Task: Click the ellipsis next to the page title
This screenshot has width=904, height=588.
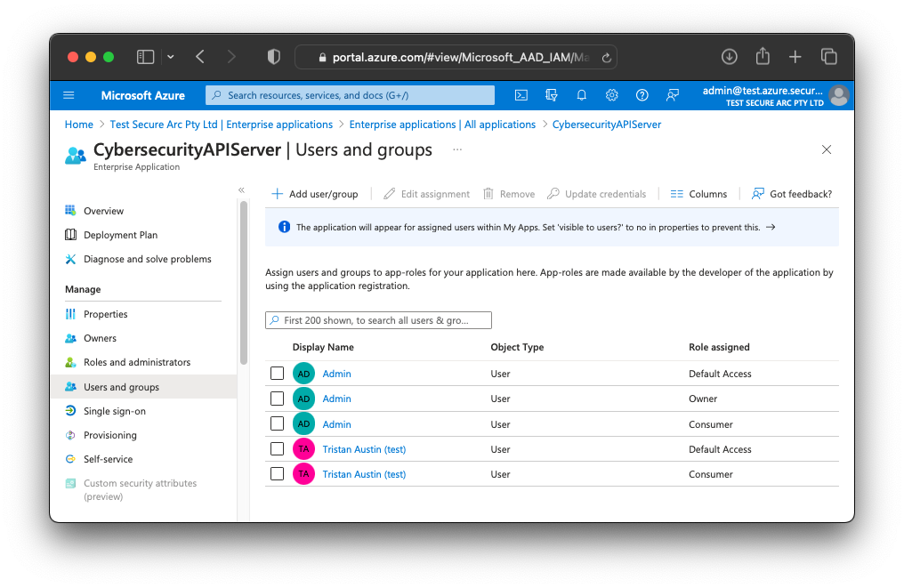Action: (x=457, y=149)
